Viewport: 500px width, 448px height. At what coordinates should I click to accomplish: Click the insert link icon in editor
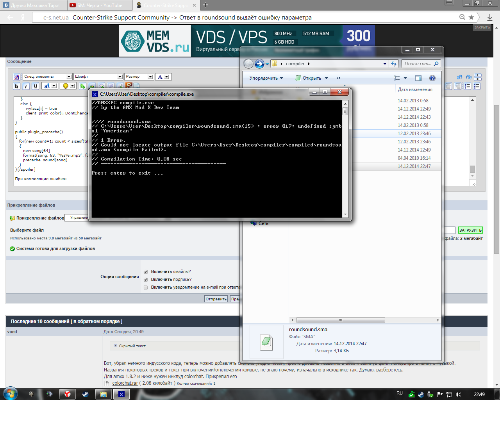point(83,86)
